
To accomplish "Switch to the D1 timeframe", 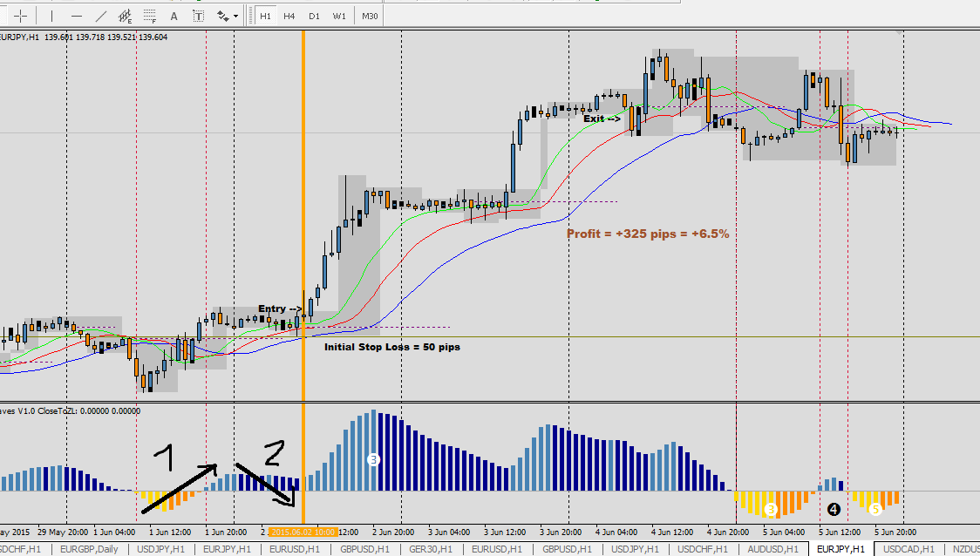I will pyautogui.click(x=314, y=17).
